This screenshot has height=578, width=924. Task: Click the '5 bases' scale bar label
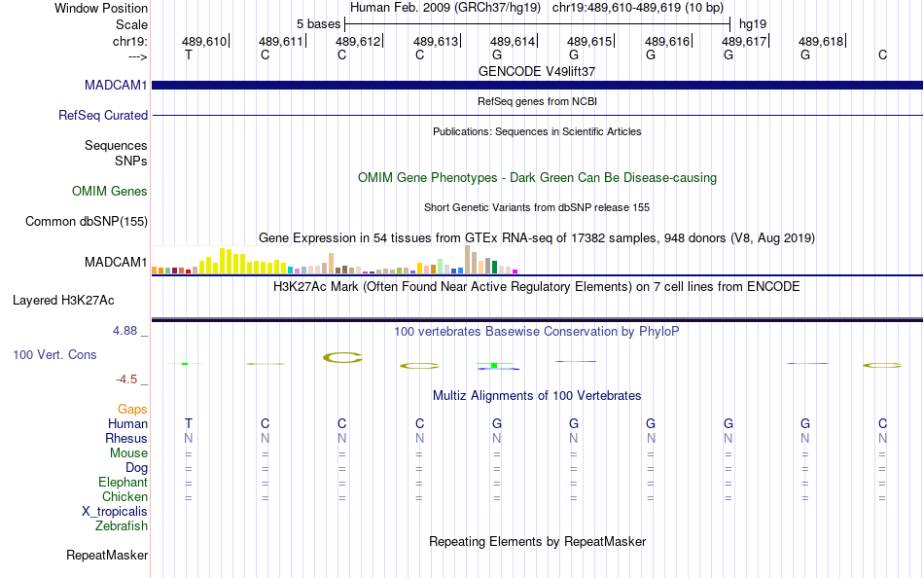pyautogui.click(x=318, y=24)
